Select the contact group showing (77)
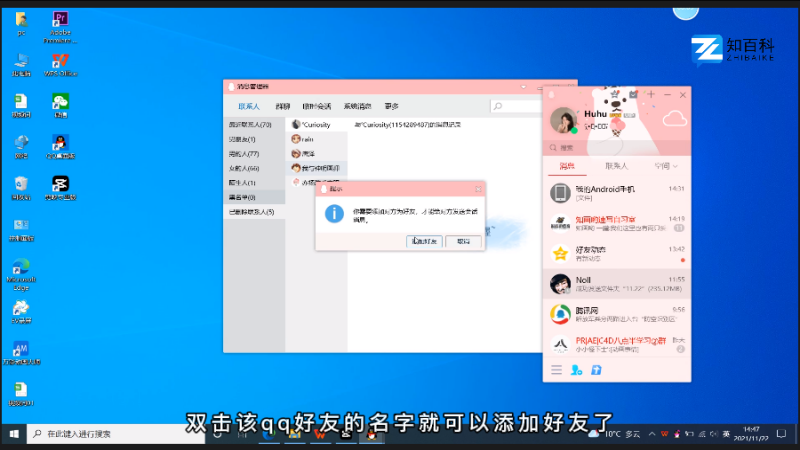The image size is (800, 450). [254, 154]
